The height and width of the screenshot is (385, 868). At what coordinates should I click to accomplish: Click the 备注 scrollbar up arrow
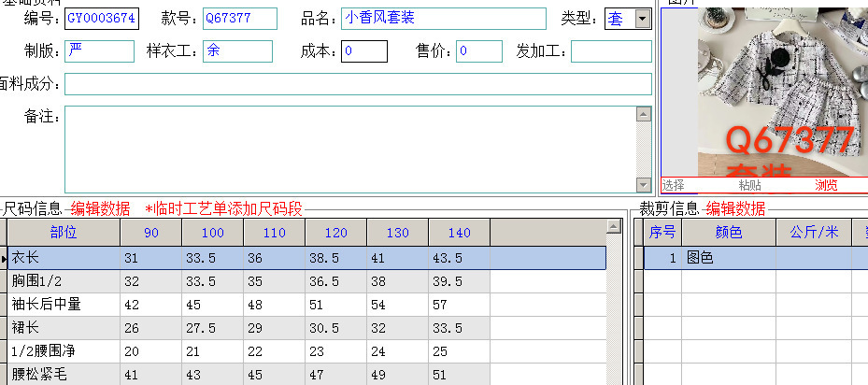click(x=643, y=114)
